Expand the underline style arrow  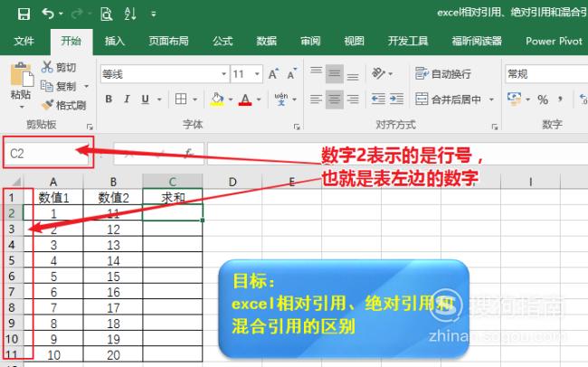pyautogui.click(x=159, y=99)
